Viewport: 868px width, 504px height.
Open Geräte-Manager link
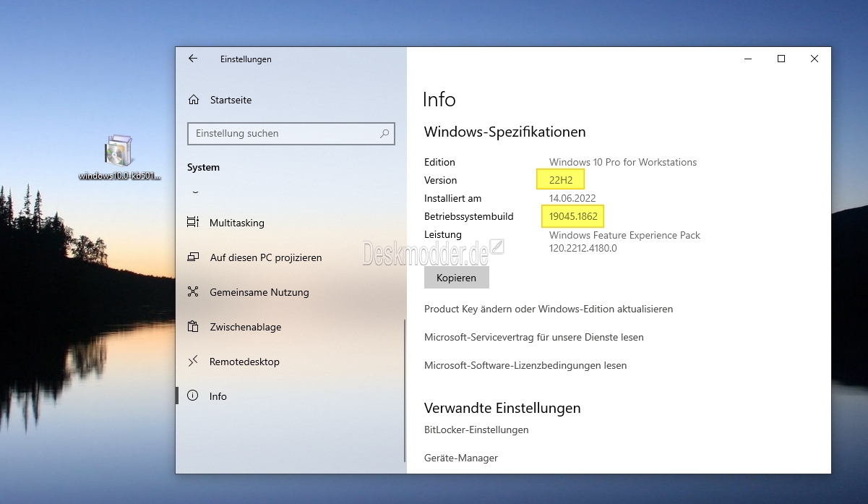click(x=461, y=458)
